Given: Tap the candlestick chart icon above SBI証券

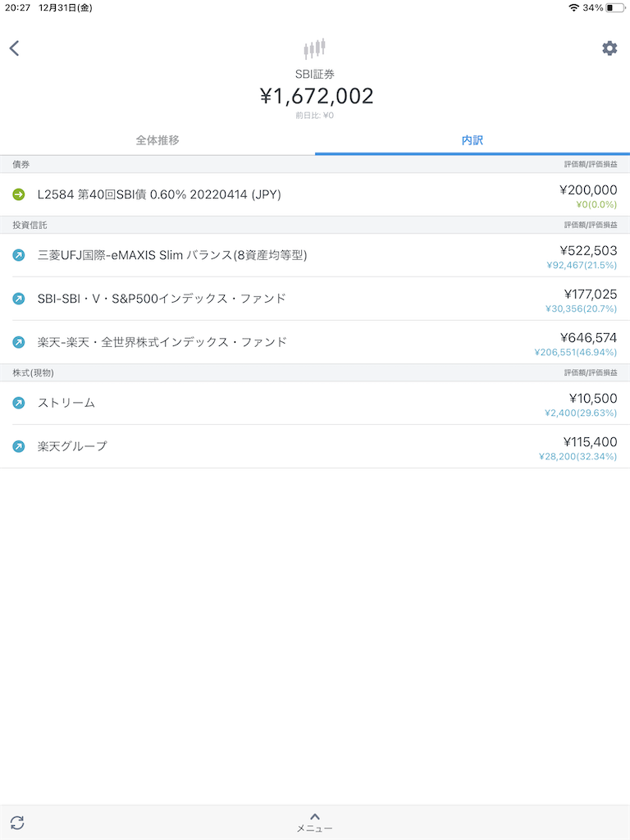Looking at the screenshot, I should click(314, 48).
